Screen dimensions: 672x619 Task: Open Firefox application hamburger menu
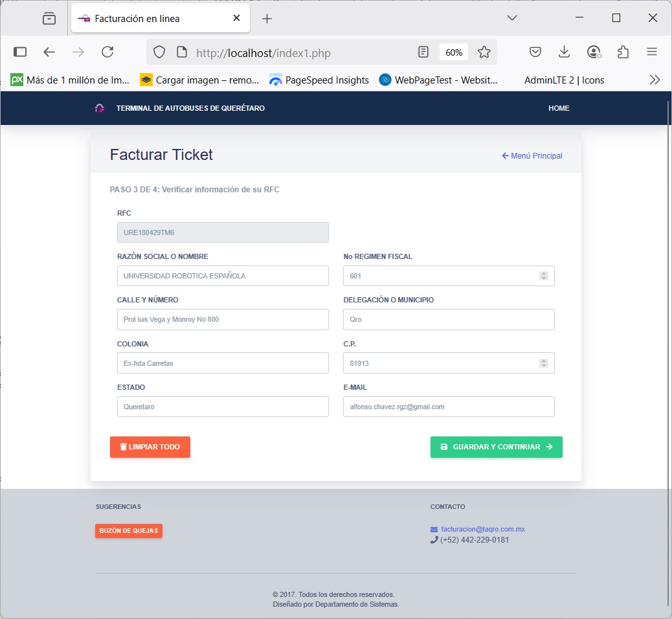(652, 52)
